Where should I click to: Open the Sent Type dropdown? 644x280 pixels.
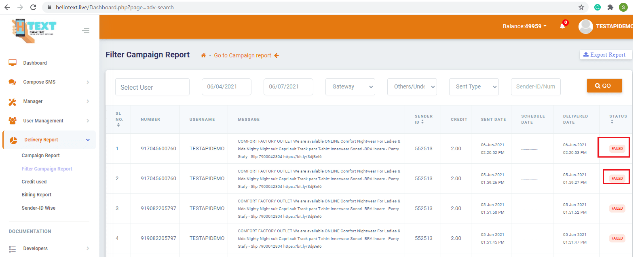click(x=474, y=87)
